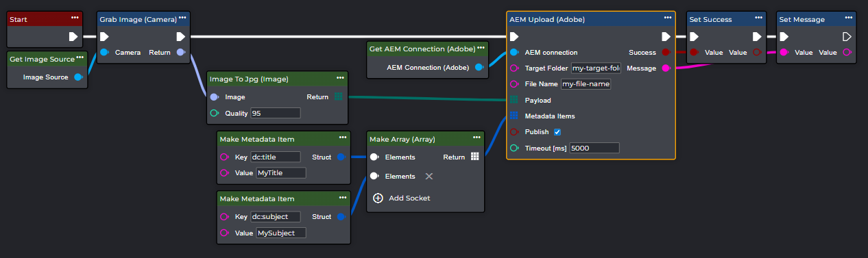Edit Value field containing MySubject

[x=281, y=233]
